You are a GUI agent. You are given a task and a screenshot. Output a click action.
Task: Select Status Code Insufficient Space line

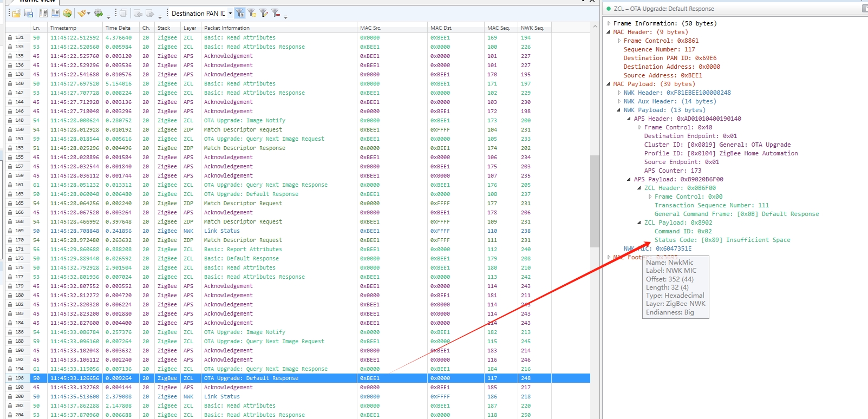pos(722,240)
